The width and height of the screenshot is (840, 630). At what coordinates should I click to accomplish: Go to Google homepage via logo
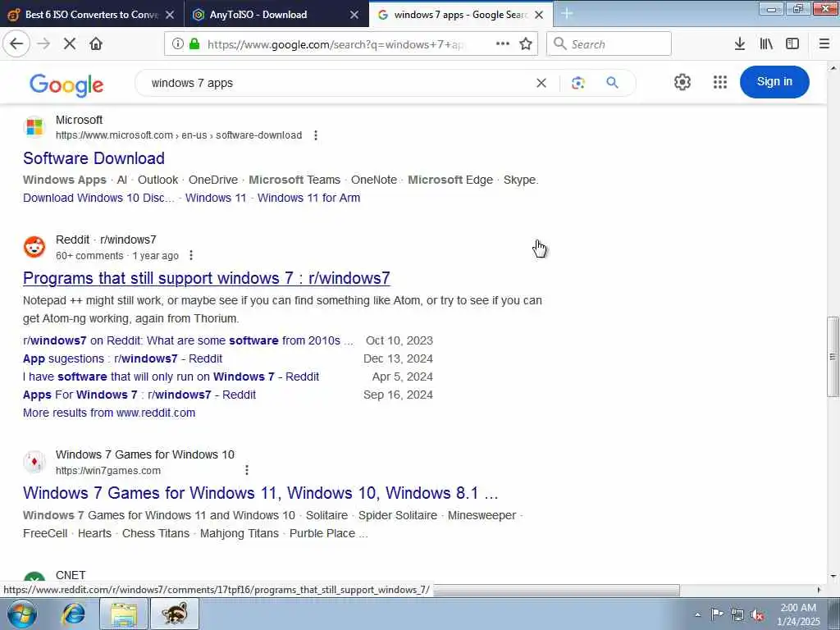[x=66, y=84]
